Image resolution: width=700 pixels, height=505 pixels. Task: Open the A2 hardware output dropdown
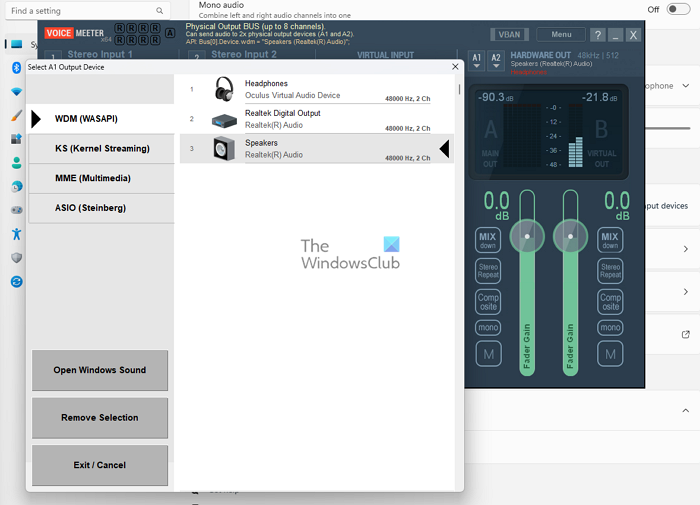[496, 60]
